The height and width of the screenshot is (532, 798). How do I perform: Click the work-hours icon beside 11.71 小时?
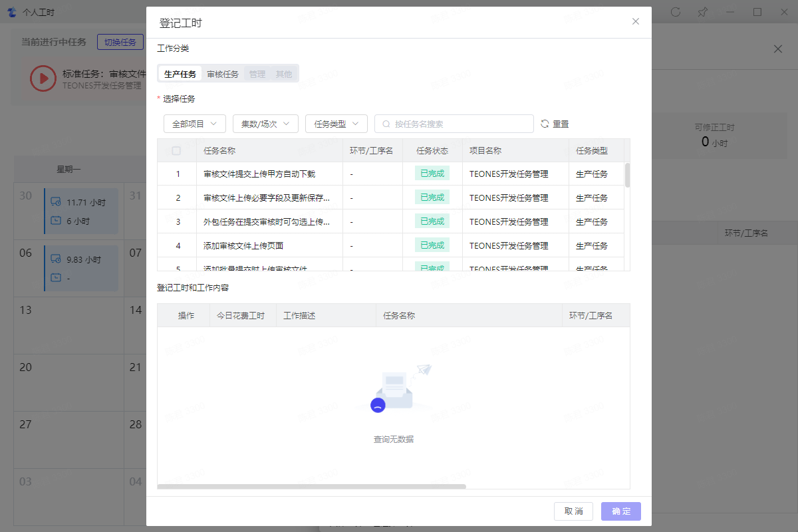click(x=56, y=202)
